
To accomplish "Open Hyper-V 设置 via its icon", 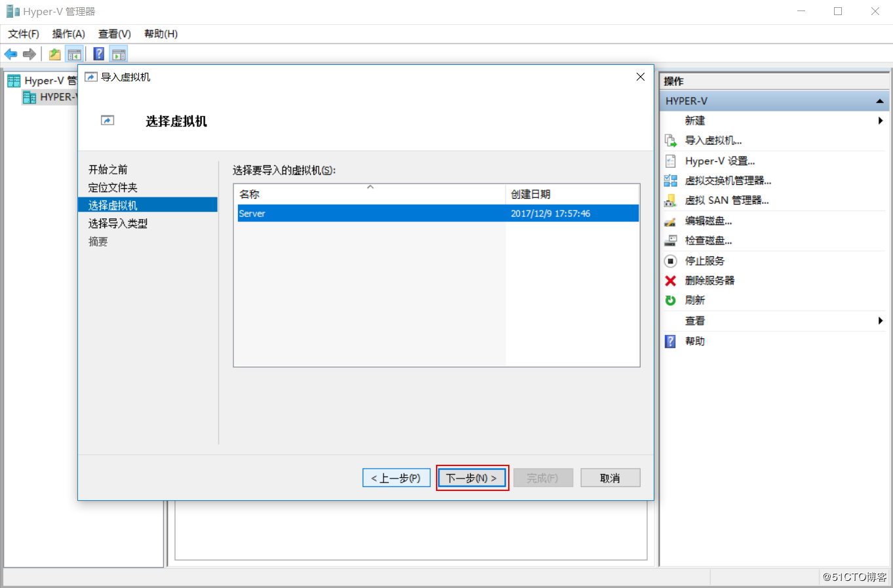I will click(671, 160).
